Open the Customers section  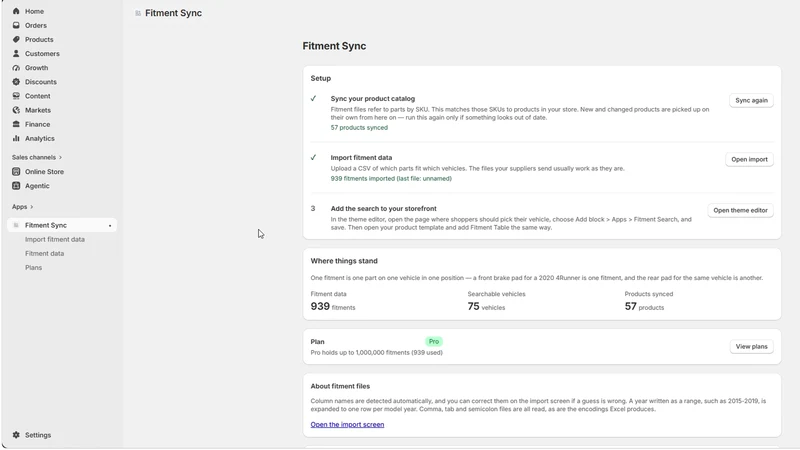42,54
